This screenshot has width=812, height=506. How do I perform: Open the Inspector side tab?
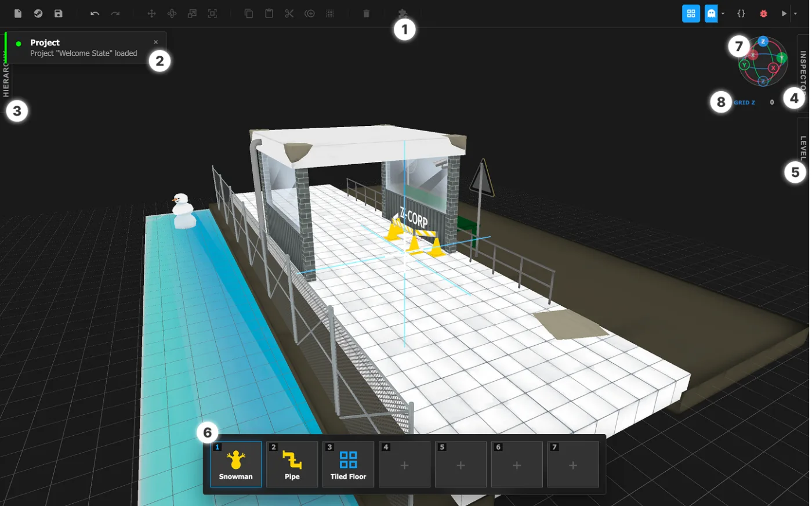point(803,73)
